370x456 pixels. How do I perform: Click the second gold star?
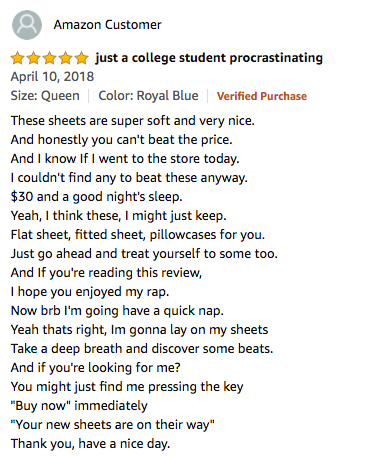[33, 58]
